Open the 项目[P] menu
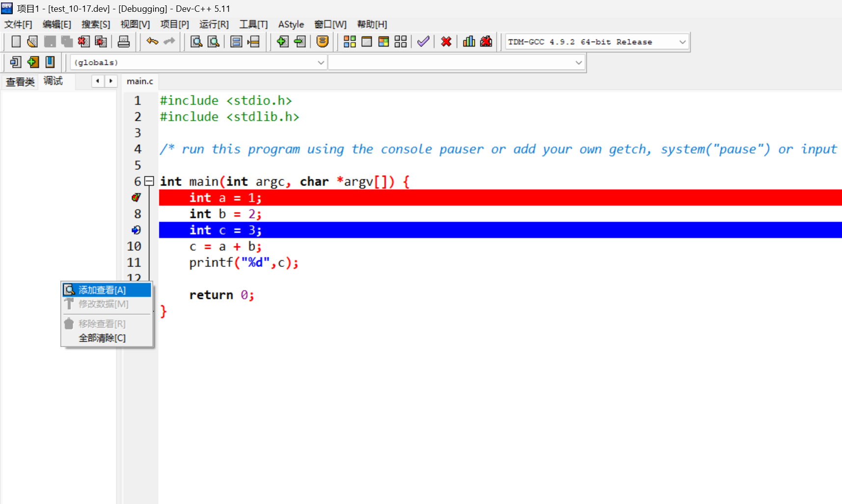Image resolution: width=842 pixels, height=504 pixels. (x=174, y=25)
